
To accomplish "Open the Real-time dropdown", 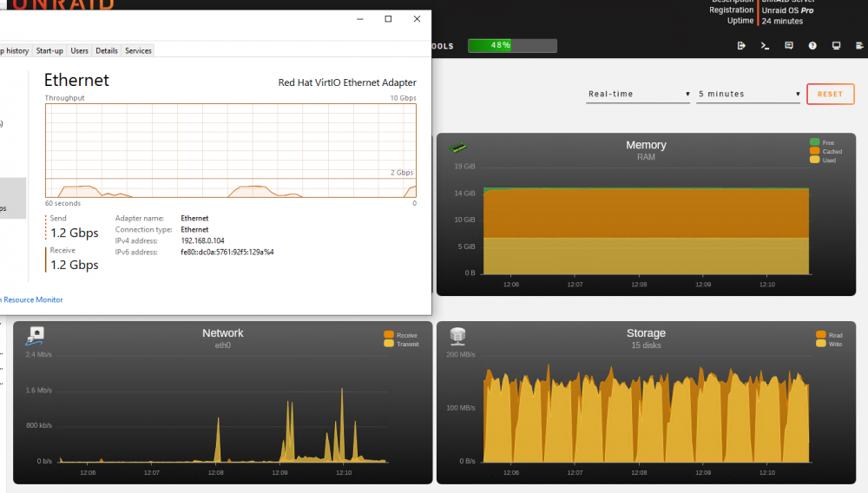I will point(638,94).
